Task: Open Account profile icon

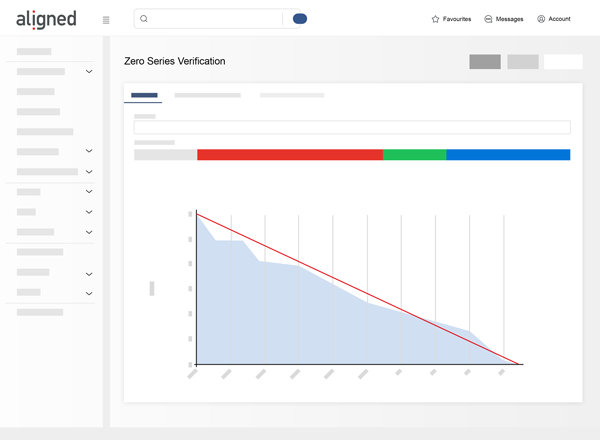Action: pos(541,19)
